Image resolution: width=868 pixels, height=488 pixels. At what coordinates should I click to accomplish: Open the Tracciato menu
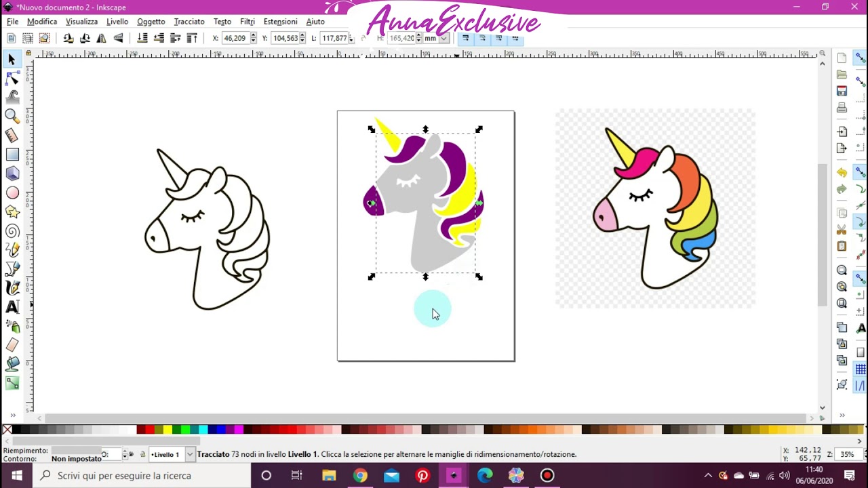click(189, 22)
